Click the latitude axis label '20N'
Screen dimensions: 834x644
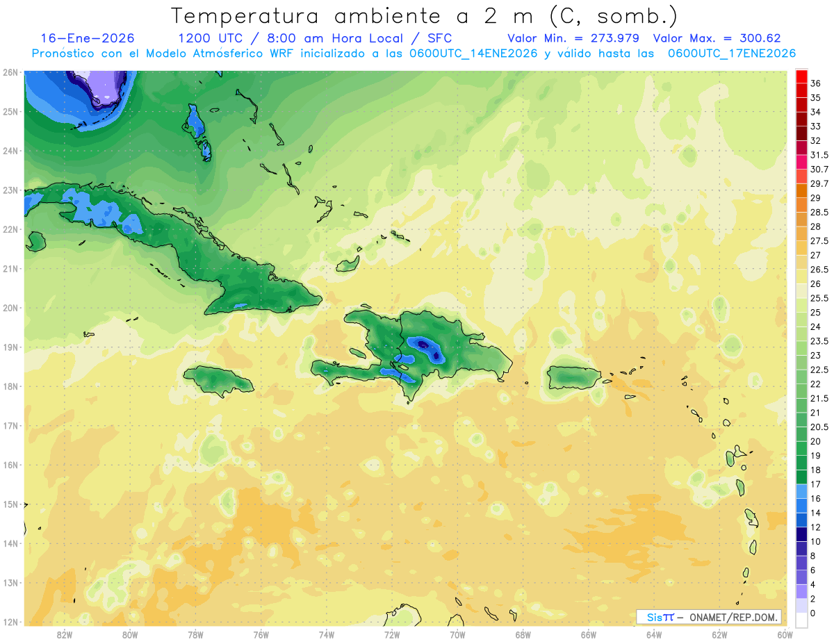(x=10, y=308)
